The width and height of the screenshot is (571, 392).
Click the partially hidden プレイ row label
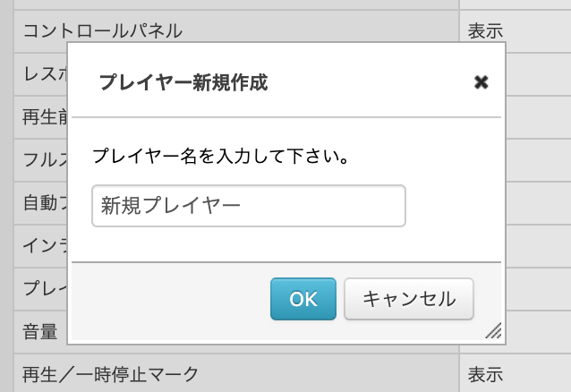pos(45,288)
